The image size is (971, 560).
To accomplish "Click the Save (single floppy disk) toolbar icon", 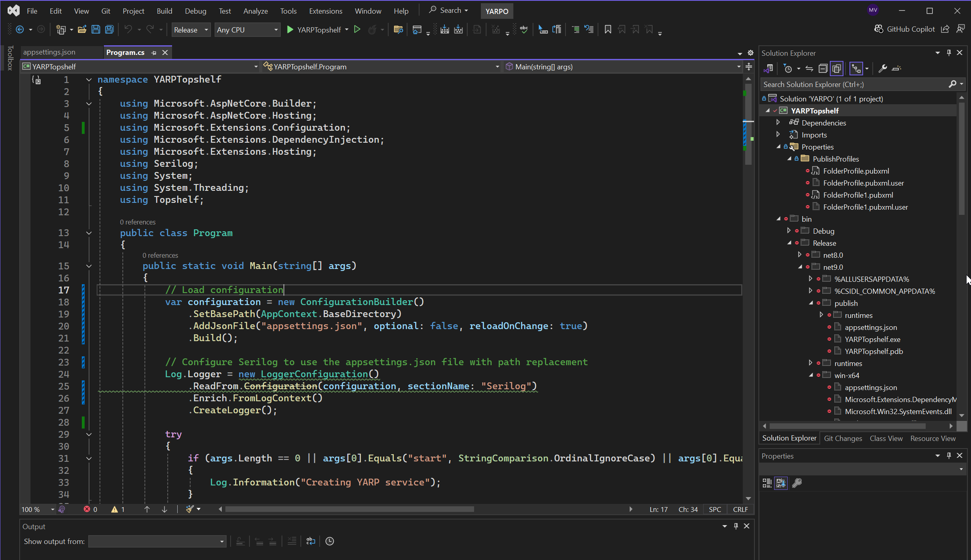I will [x=95, y=30].
